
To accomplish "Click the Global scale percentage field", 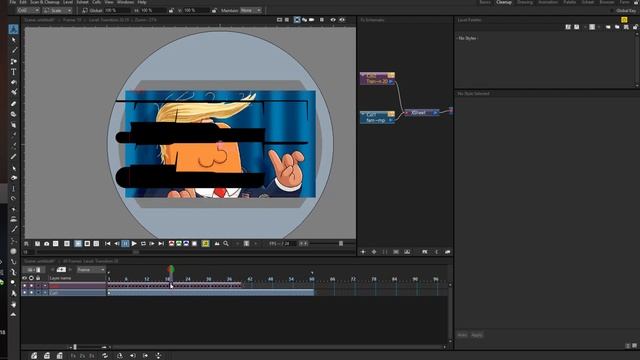I will (x=118, y=10).
